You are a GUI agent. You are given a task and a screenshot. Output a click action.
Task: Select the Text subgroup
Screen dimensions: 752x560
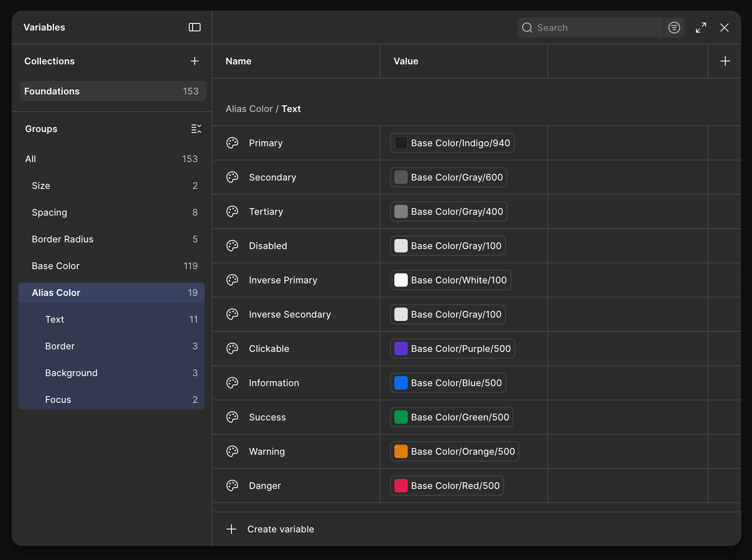[x=112, y=319]
